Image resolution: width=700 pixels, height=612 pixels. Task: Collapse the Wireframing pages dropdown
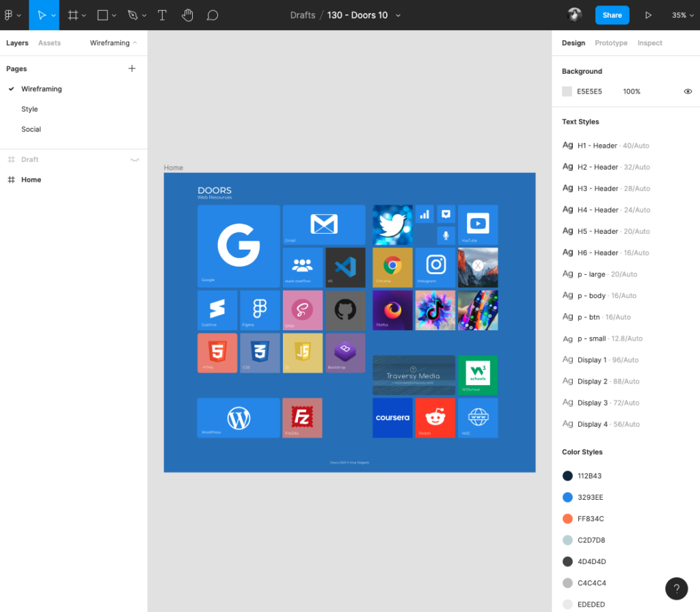point(113,43)
